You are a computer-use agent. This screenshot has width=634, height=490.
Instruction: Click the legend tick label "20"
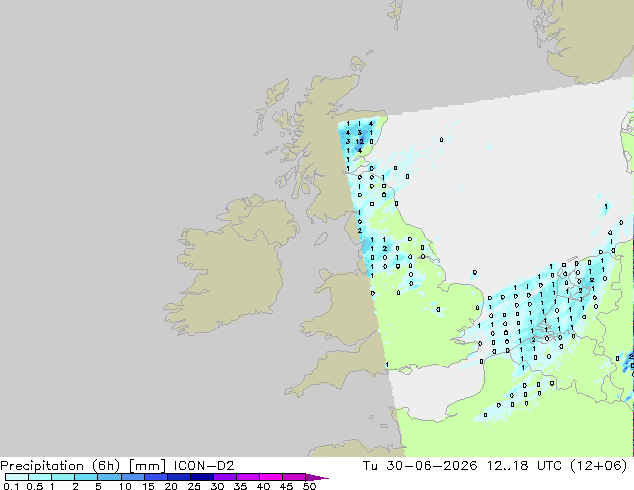coord(171,486)
